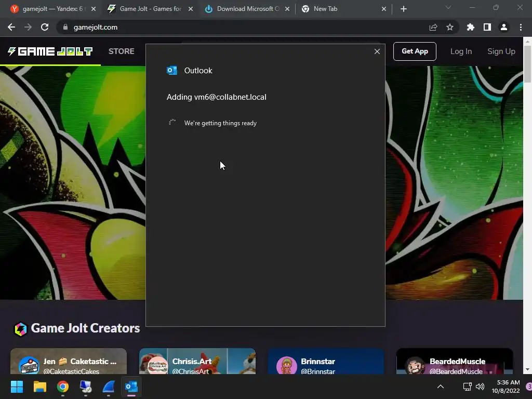Click the Chrome taskbar icon

[62, 387]
